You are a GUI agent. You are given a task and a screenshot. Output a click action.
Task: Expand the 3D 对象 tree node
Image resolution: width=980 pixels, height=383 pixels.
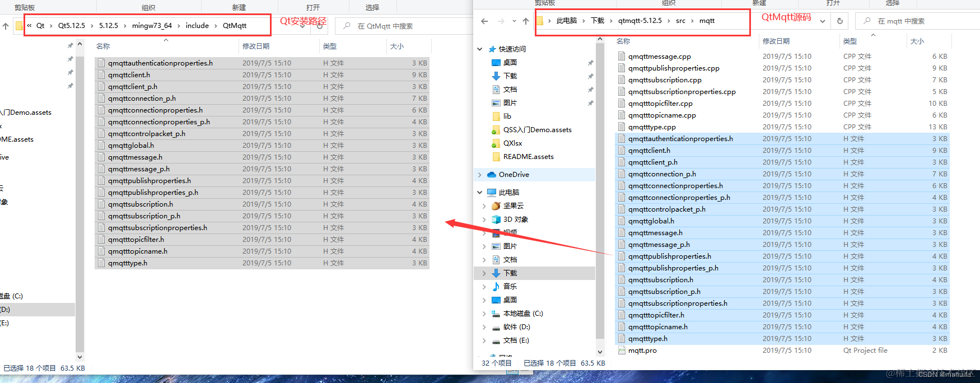pos(484,219)
